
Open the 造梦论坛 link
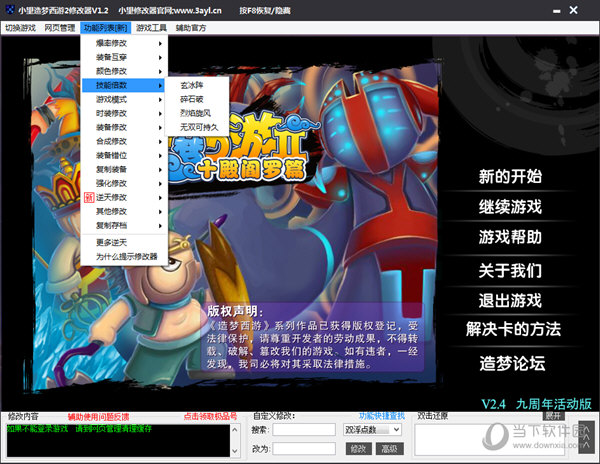tap(512, 363)
